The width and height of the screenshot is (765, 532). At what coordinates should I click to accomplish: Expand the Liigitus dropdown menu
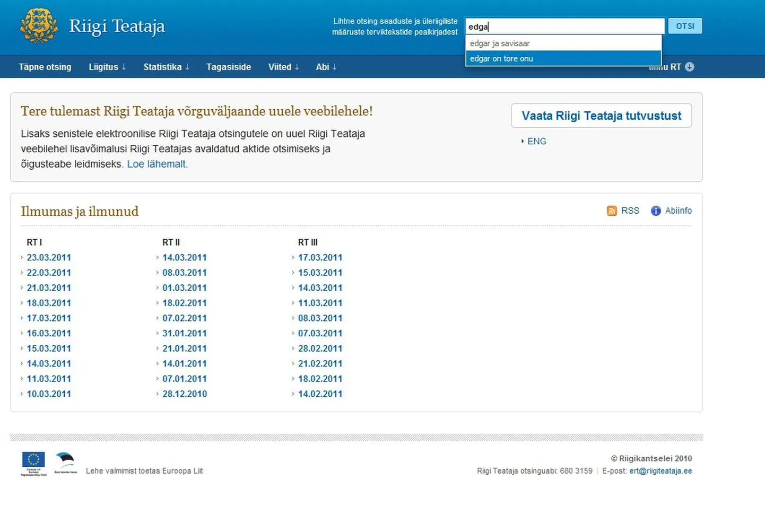click(x=107, y=67)
